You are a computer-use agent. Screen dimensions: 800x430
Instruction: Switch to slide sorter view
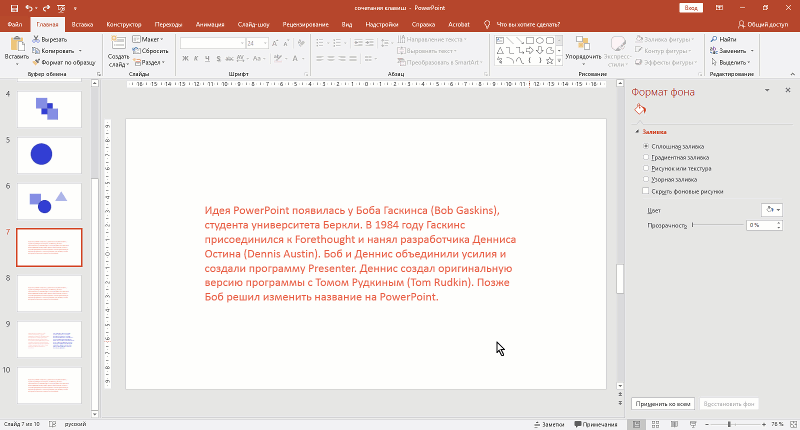656,424
